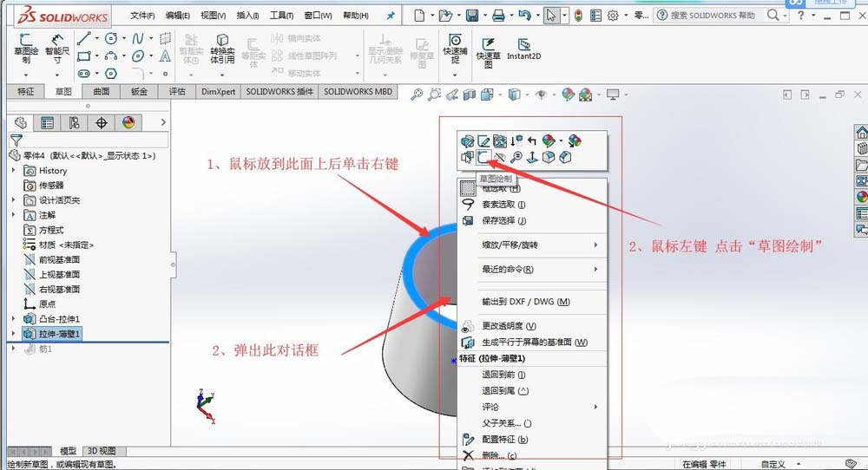Select the Ellipse sketch tool

point(138,55)
